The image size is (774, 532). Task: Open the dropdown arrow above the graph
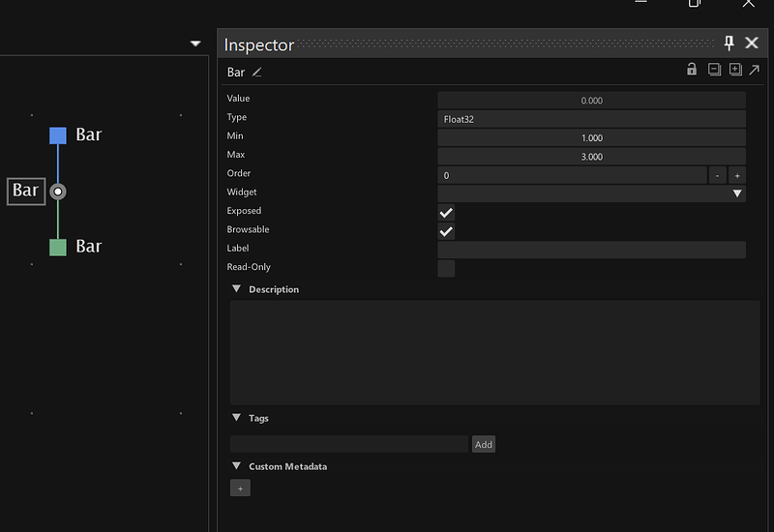(195, 44)
